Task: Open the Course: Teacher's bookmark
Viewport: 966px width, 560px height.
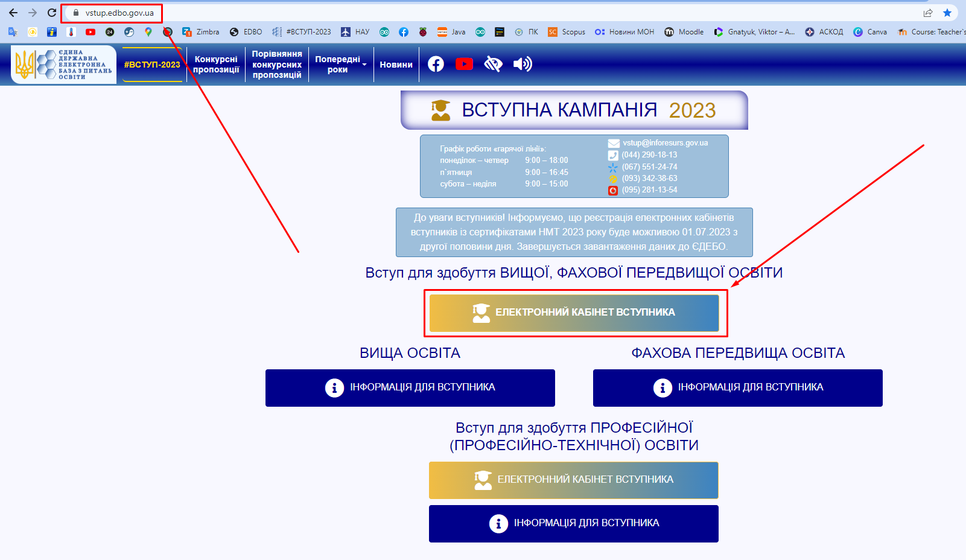Action: (932, 32)
